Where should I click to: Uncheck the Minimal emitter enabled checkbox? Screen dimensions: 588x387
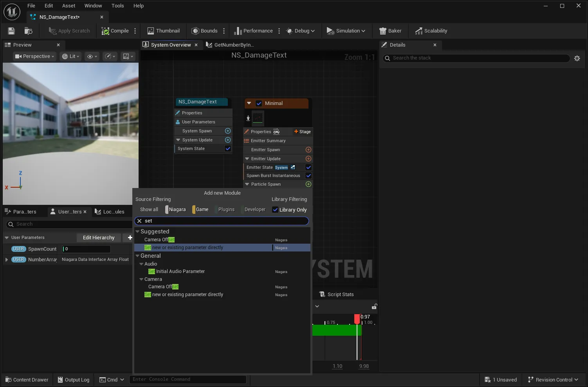pyautogui.click(x=259, y=103)
